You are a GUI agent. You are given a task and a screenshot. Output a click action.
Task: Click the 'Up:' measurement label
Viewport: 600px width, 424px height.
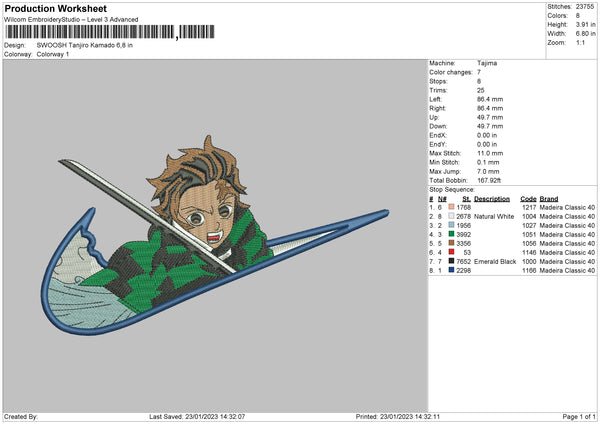pyautogui.click(x=434, y=117)
